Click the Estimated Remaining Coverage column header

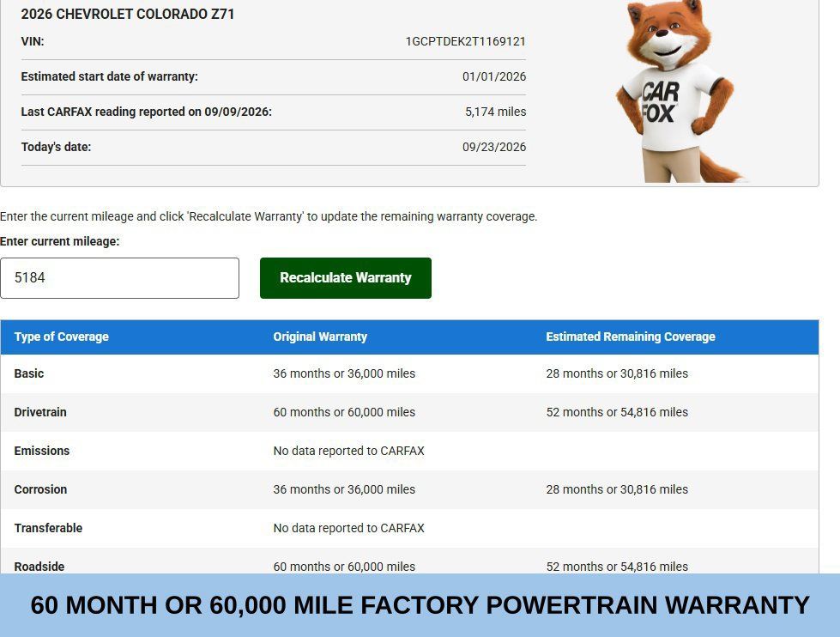[x=631, y=337]
